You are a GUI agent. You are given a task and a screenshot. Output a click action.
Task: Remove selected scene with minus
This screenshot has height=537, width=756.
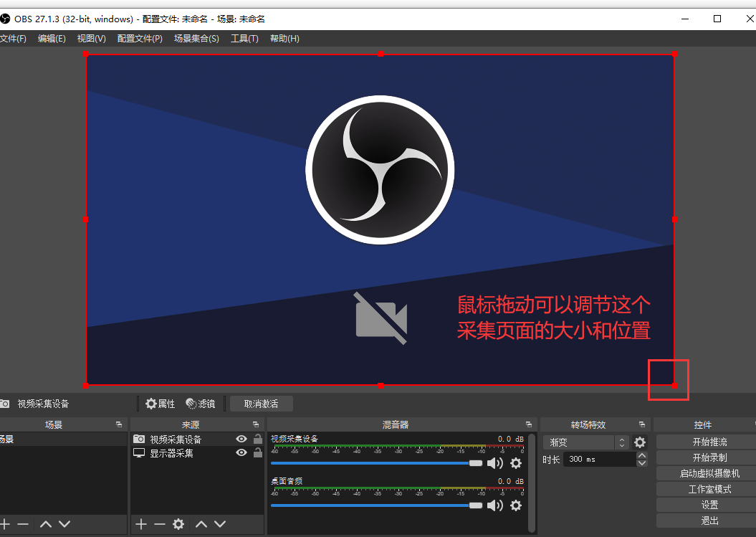(23, 524)
